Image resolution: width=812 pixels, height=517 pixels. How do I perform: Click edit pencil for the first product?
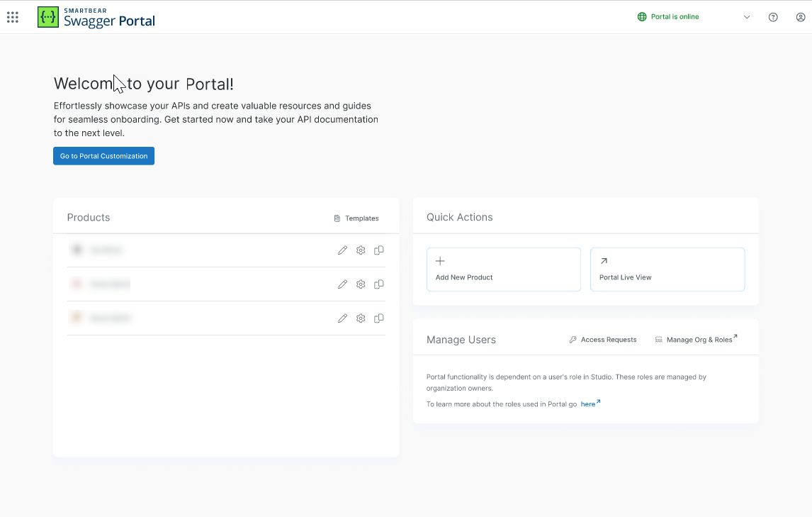tap(342, 250)
